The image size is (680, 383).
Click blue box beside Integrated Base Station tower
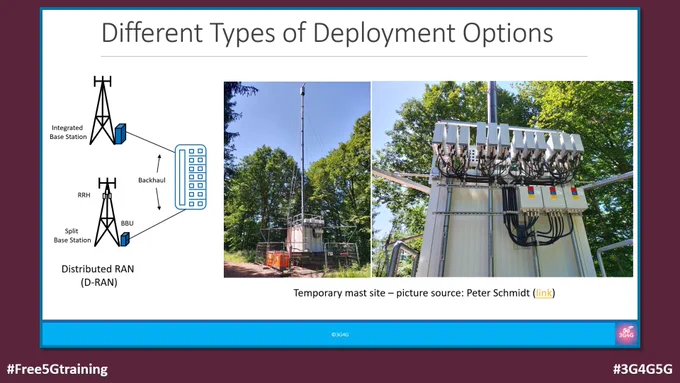pos(120,134)
